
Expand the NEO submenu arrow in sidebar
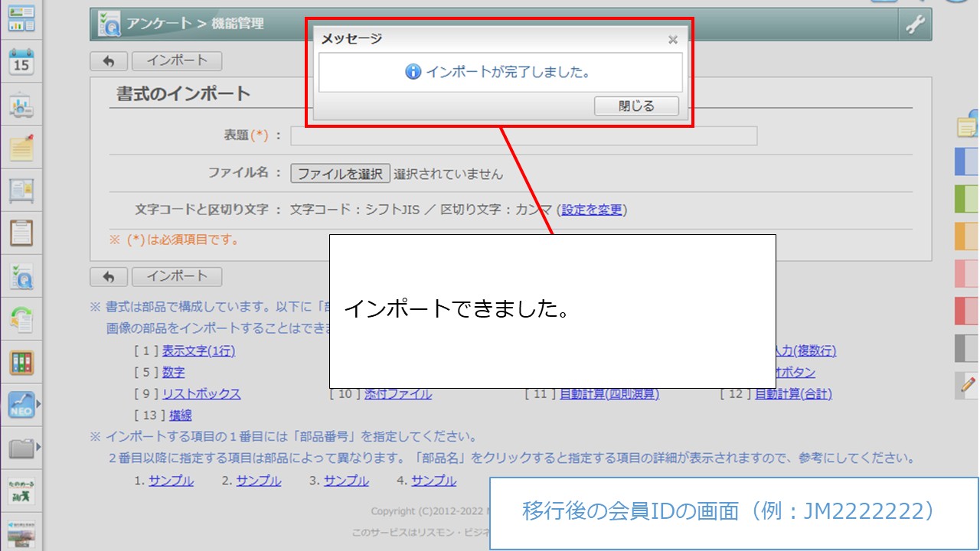[38, 403]
